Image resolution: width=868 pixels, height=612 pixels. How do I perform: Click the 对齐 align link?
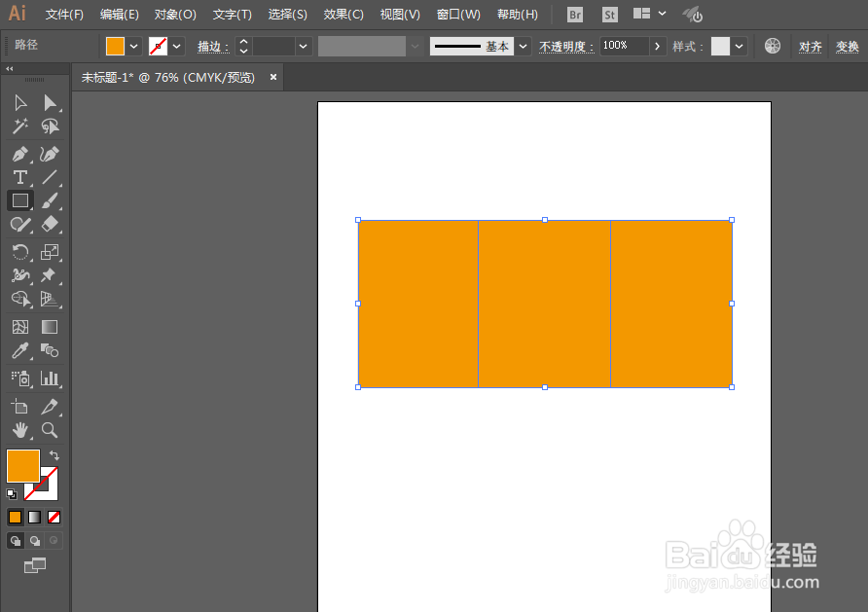point(810,47)
